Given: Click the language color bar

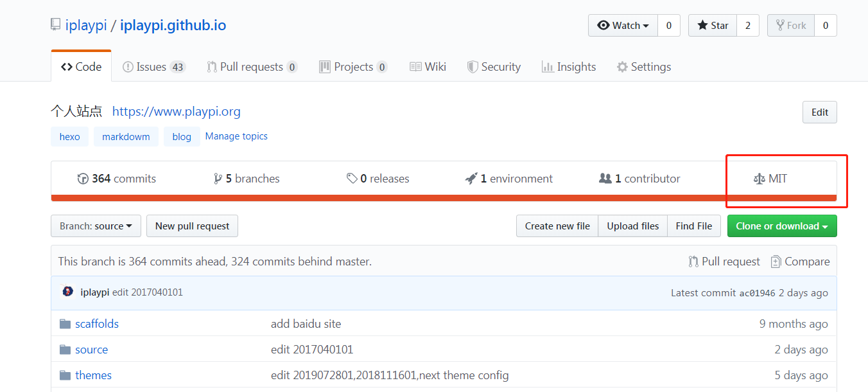Looking at the screenshot, I should (x=444, y=198).
